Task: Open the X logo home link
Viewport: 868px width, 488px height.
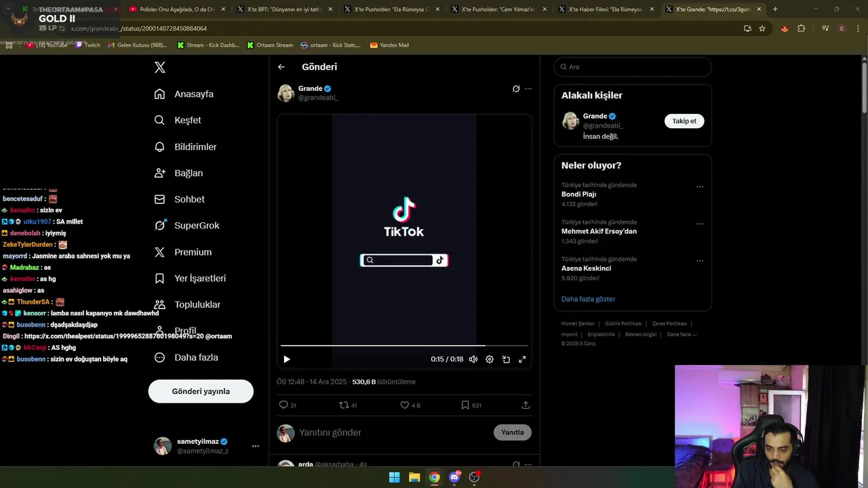Action: click(x=160, y=67)
